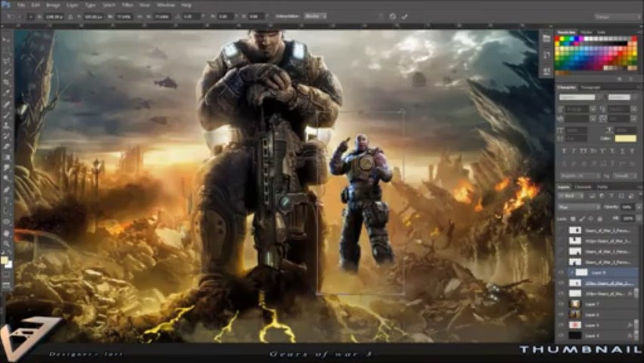Select the Gradient tool
The image size is (644, 363).
7,157
